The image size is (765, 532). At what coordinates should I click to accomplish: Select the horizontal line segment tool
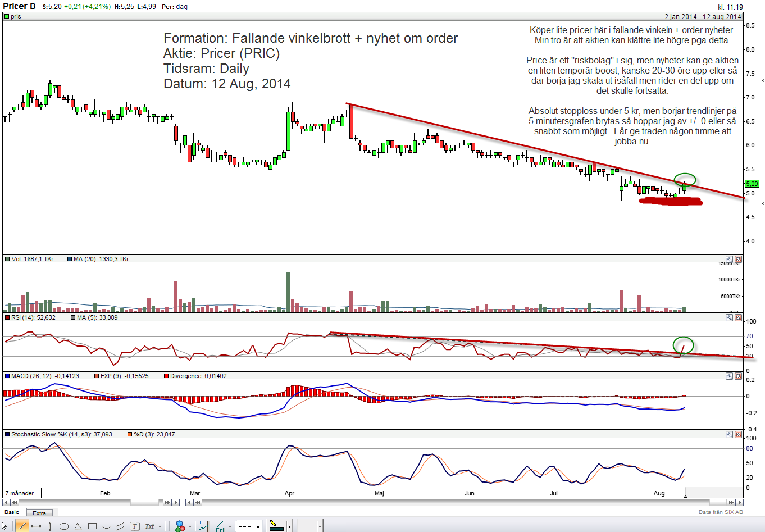point(37,526)
